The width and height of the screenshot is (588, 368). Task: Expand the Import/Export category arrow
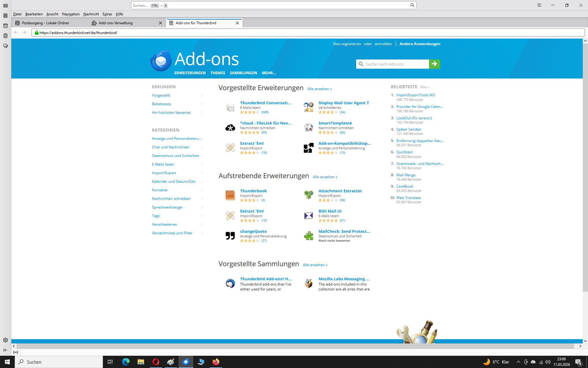202,173
